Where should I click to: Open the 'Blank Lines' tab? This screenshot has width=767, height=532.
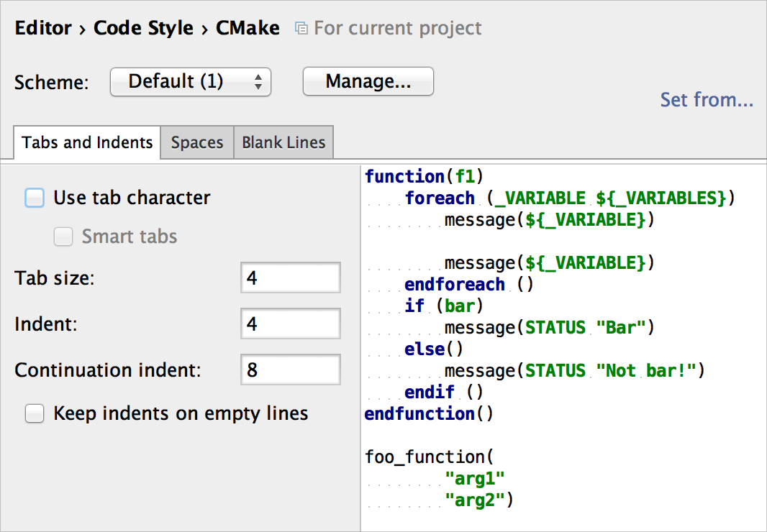click(x=283, y=142)
